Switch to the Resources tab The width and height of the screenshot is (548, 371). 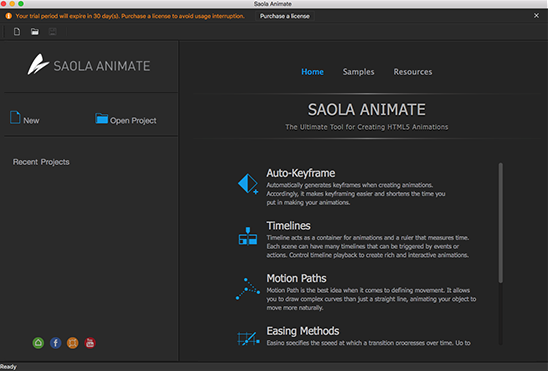point(413,72)
